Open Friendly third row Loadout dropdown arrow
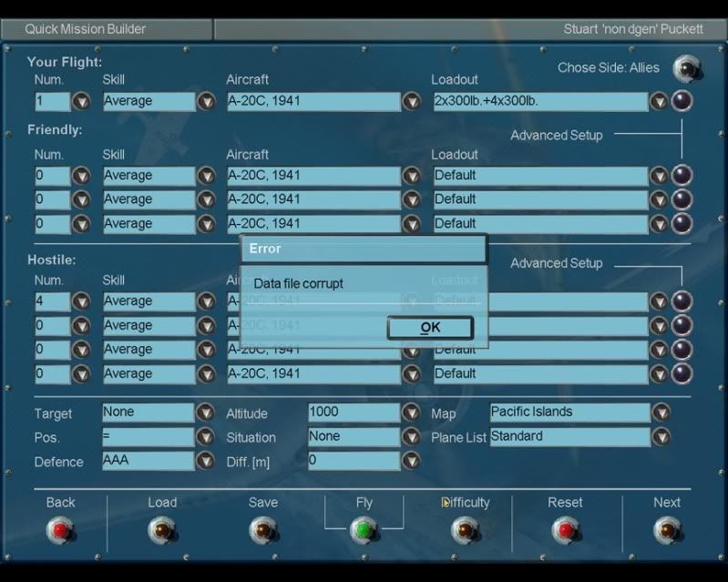Image resolution: width=728 pixels, height=582 pixels. pyautogui.click(x=659, y=224)
